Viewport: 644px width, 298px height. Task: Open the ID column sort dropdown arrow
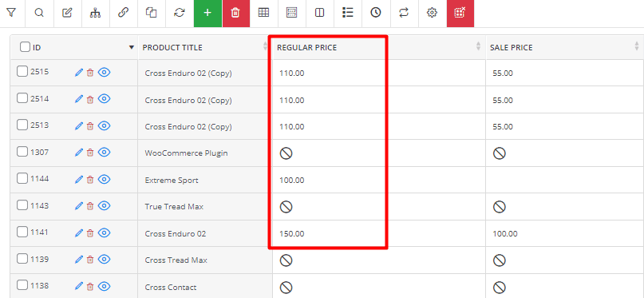(x=132, y=48)
